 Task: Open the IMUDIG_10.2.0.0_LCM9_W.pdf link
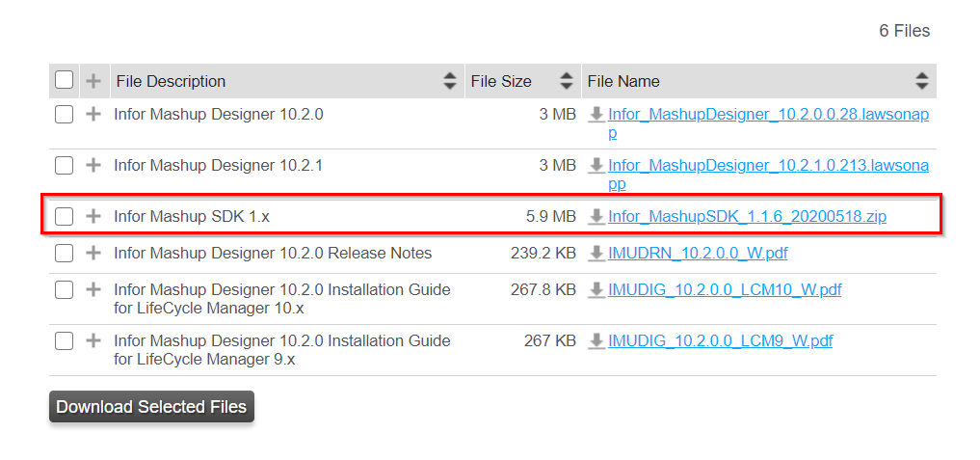(720, 341)
